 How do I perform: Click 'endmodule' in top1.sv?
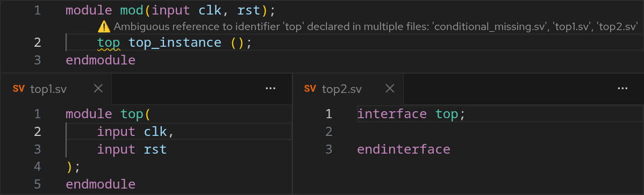tap(101, 184)
